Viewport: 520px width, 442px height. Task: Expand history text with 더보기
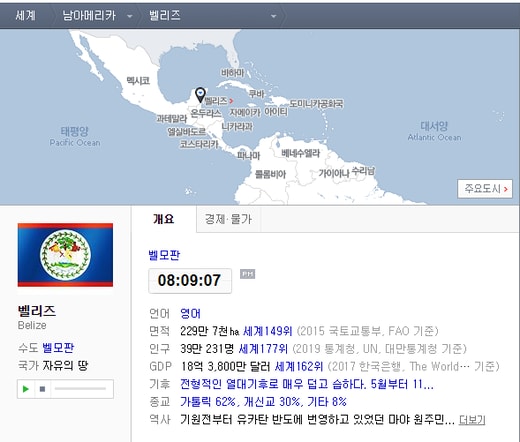click(472, 420)
